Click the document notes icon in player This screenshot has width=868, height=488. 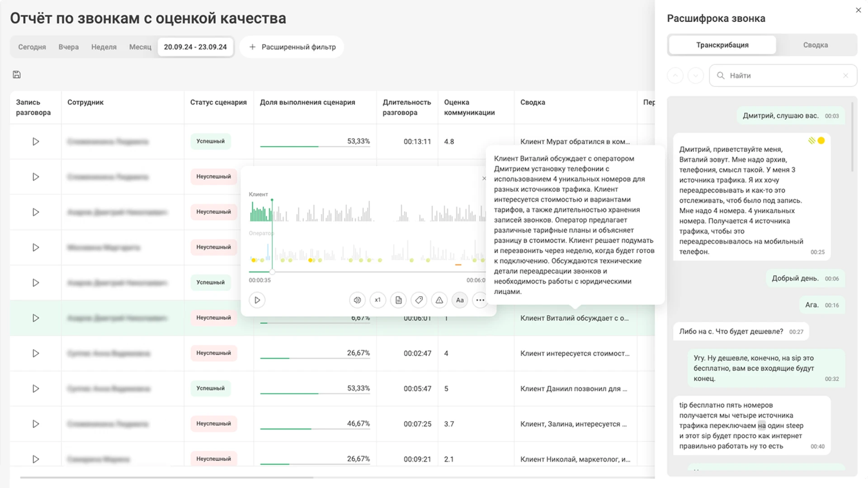pos(398,300)
